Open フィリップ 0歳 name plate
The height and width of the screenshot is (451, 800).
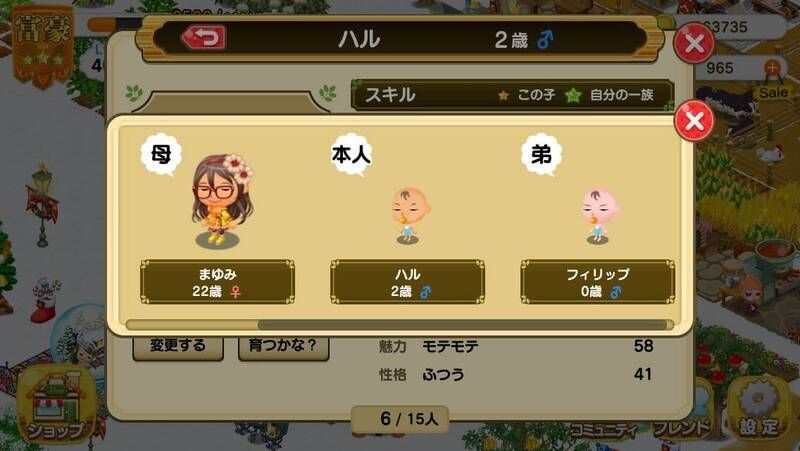[x=597, y=282]
